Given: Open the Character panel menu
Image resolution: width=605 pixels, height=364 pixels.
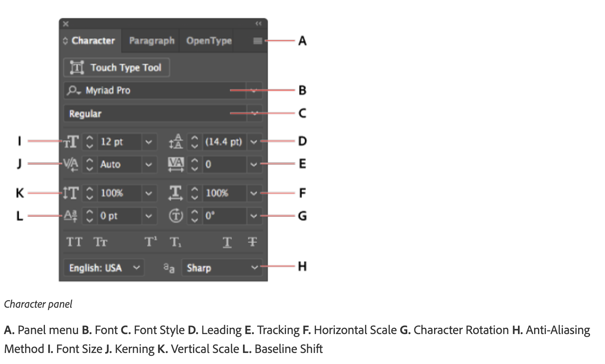Looking at the screenshot, I should pos(258,40).
